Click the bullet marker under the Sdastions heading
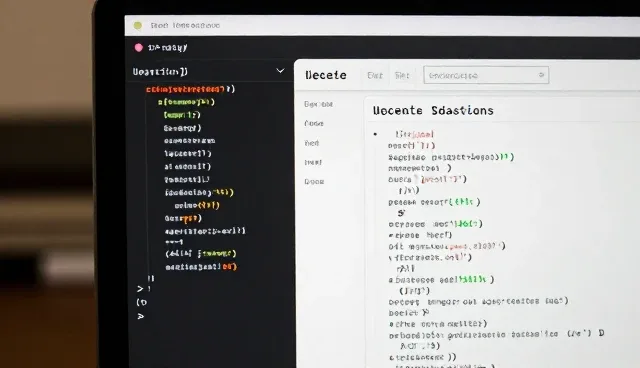Screen dimensions: 640x368 375,134
